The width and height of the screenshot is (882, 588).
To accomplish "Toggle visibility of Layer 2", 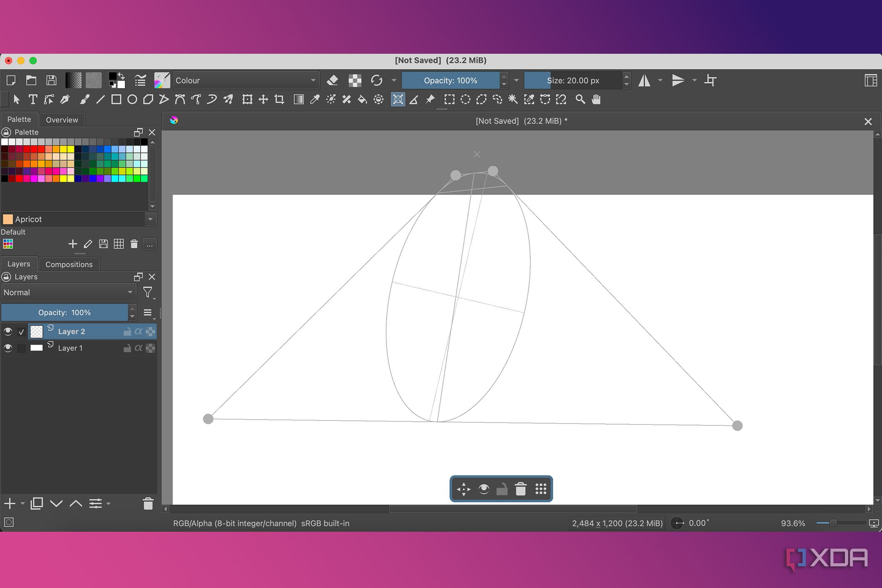I will pos(8,332).
